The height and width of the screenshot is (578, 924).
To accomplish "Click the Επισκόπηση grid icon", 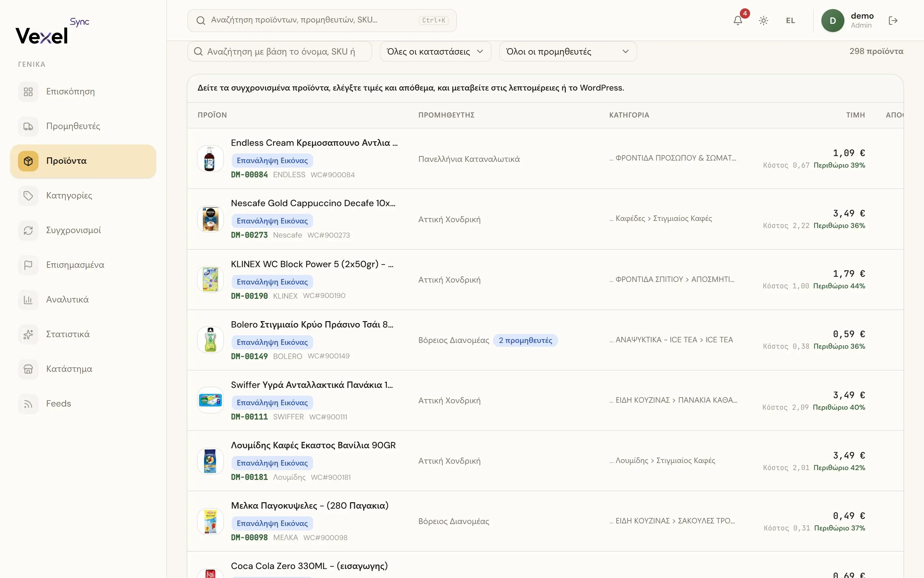I will coord(28,92).
